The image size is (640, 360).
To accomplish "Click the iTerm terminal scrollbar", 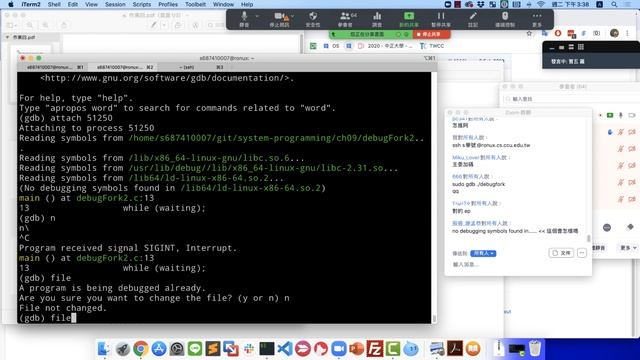I will coord(434,318).
